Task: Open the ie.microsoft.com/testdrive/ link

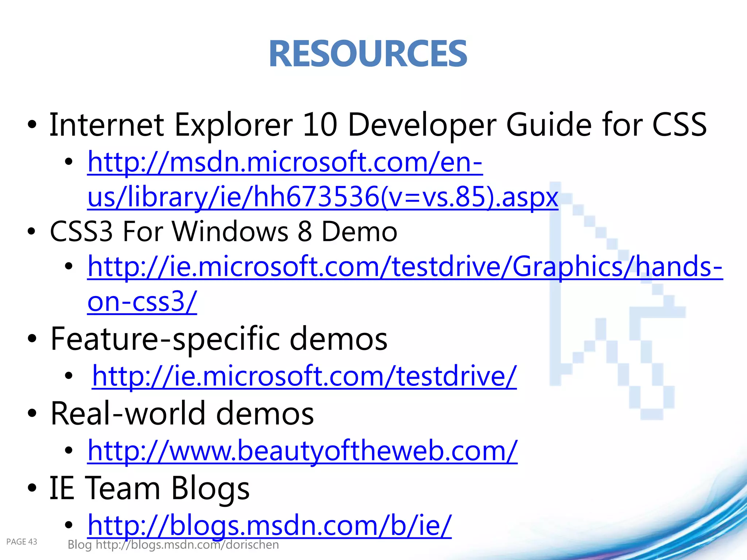Action: (304, 376)
